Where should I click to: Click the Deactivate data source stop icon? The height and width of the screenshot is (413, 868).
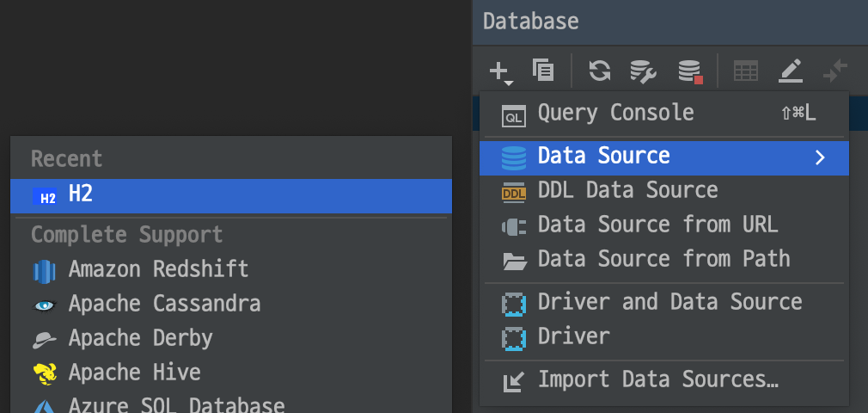tap(690, 72)
